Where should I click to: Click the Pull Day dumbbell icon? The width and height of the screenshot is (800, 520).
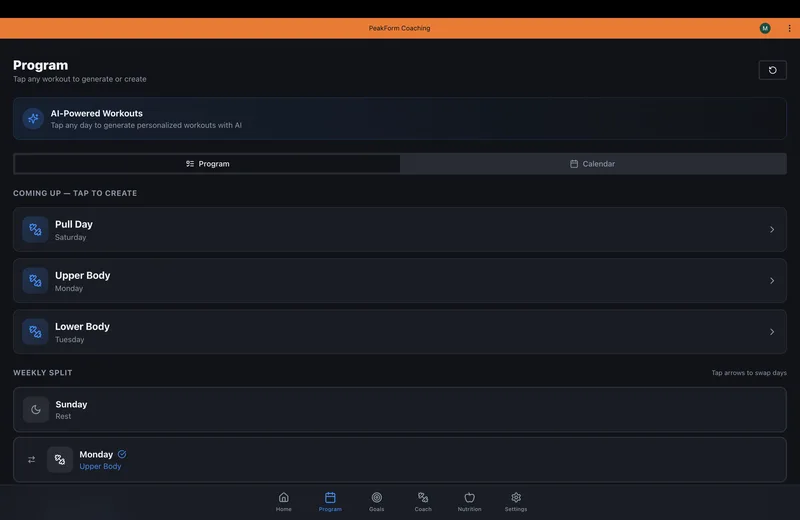[x=35, y=230]
